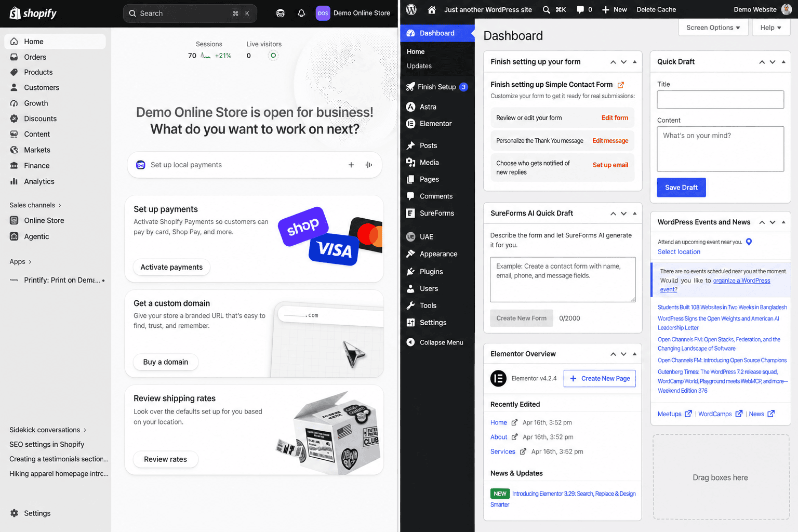
Task: Focus the Shopify Search box
Action: (x=190, y=14)
